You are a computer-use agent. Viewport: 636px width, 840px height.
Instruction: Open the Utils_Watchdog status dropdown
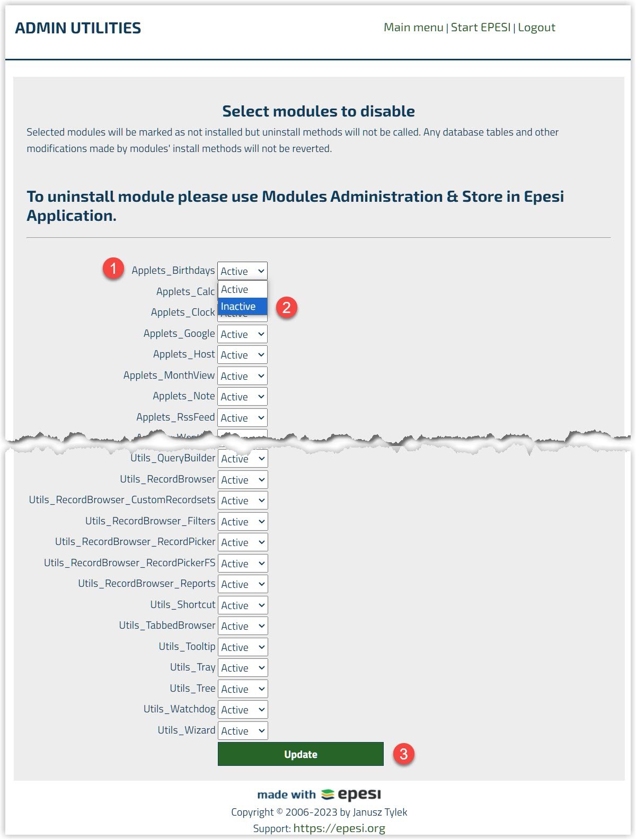pos(243,710)
